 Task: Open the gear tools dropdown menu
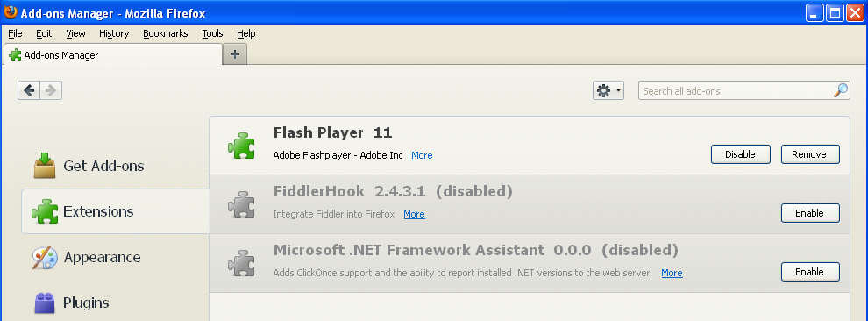click(x=608, y=90)
